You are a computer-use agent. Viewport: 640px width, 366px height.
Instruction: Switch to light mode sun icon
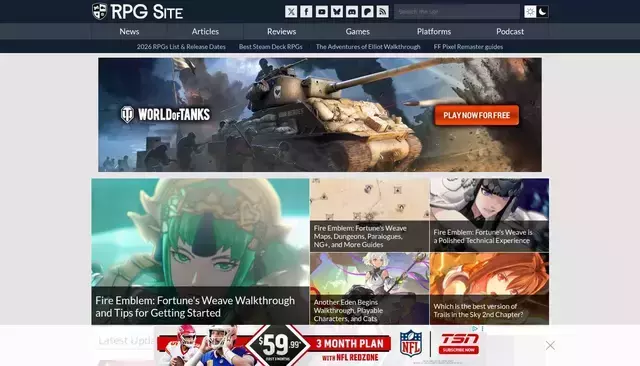pyautogui.click(x=530, y=11)
